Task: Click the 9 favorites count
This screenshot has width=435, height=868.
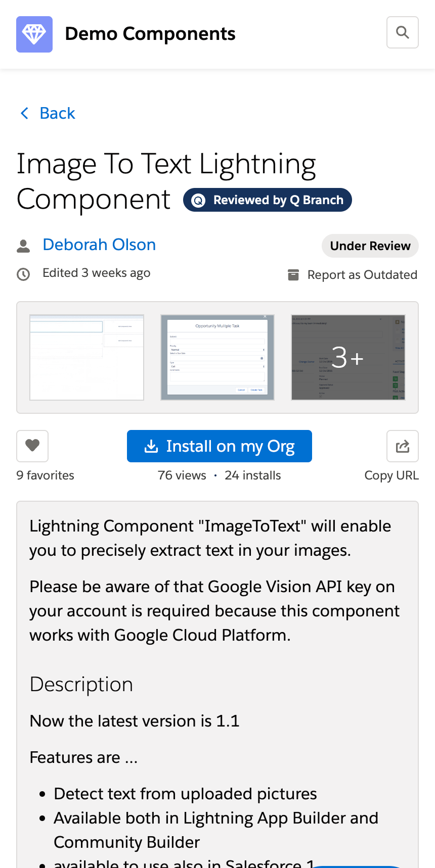Action: [x=46, y=475]
